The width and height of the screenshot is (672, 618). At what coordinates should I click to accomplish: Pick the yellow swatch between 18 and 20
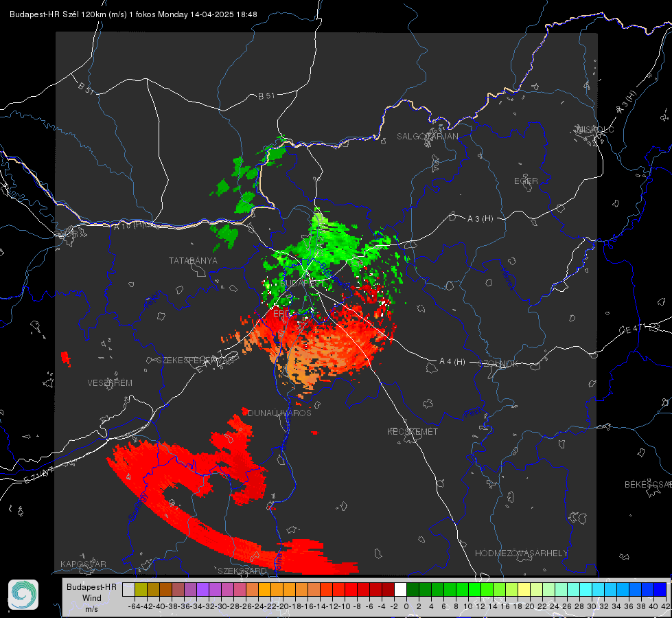(x=524, y=589)
